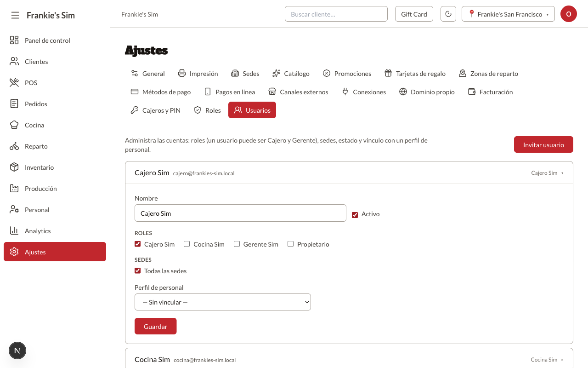
Task: Open the Roles settings tab
Action: [x=207, y=110]
